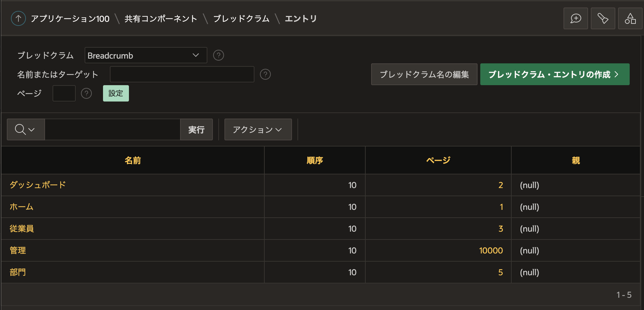The width and height of the screenshot is (644, 310).
Task: Open the feedback comment icon
Action: [576, 18]
